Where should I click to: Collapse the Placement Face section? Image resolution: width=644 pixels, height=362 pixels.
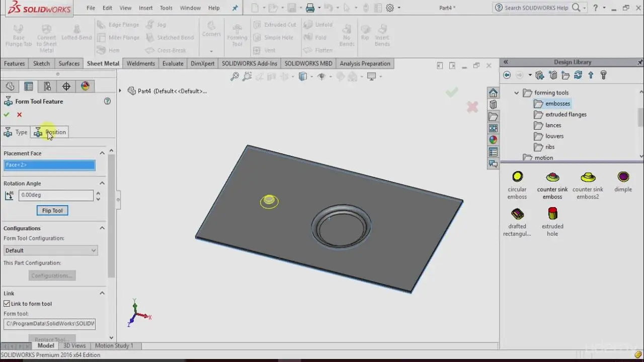(x=102, y=153)
